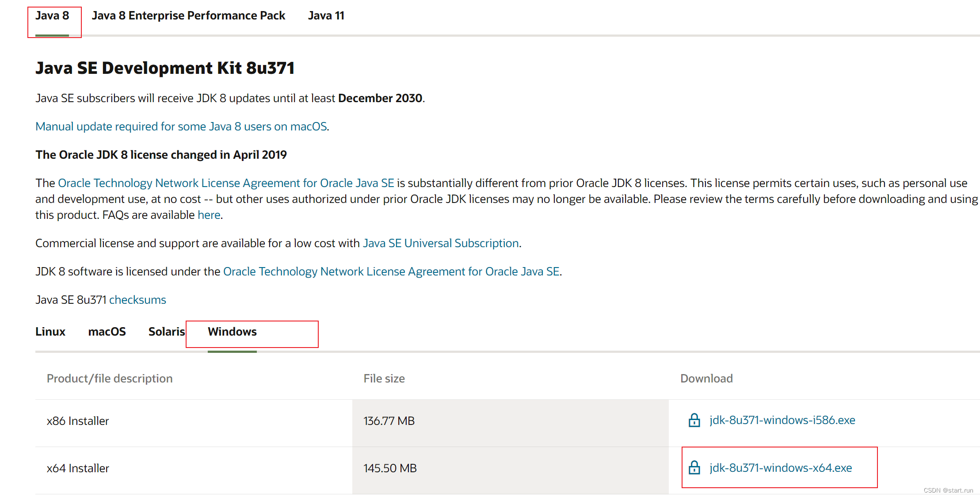Click the 136.77 MB file size cell
The image size is (980, 497).
389,421
